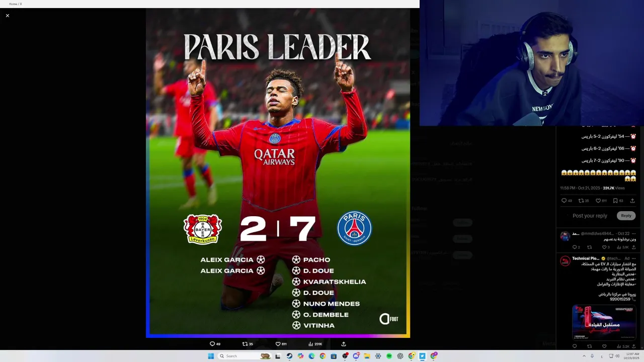Open File Explorer from the taskbar
Image resolution: width=644 pixels, height=362 pixels.
click(x=367, y=356)
